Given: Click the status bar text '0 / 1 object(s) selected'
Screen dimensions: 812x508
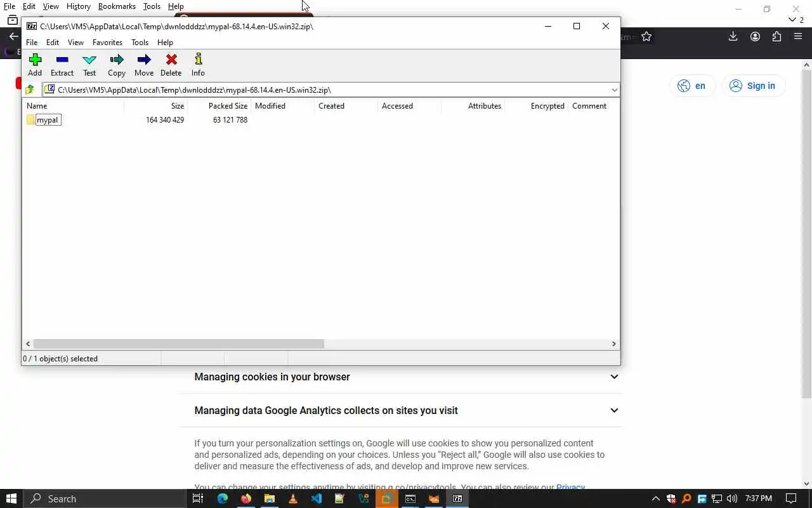Looking at the screenshot, I should [x=60, y=359].
